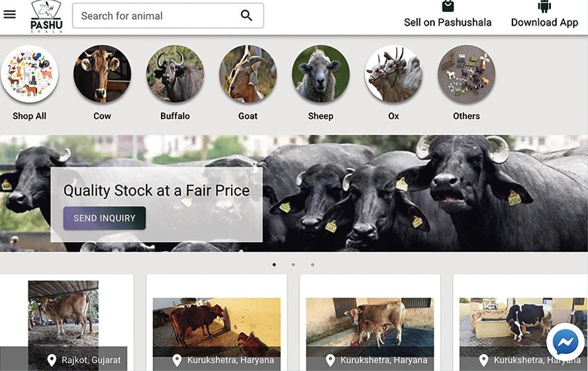Switch to the second banner slide dot
The width and height of the screenshot is (588, 371).
click(293, 265)
